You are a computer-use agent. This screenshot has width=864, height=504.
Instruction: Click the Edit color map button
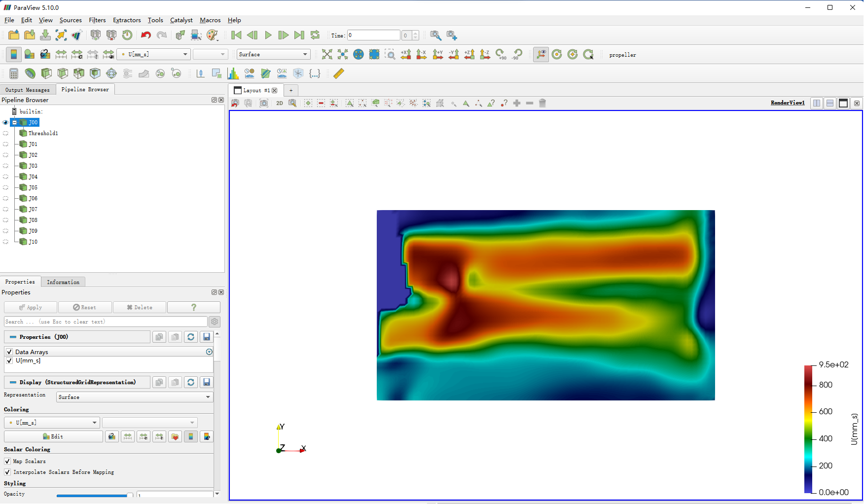click(53, 436)
